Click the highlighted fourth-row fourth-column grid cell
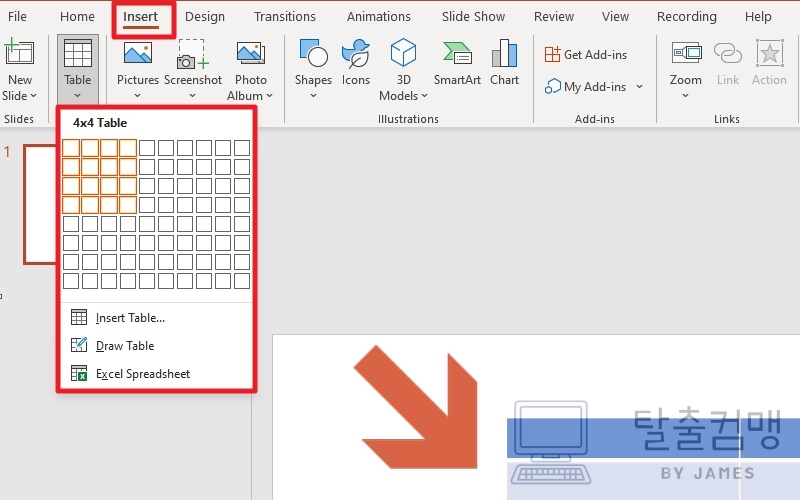 pyautogui.click(x=128, y=205)
